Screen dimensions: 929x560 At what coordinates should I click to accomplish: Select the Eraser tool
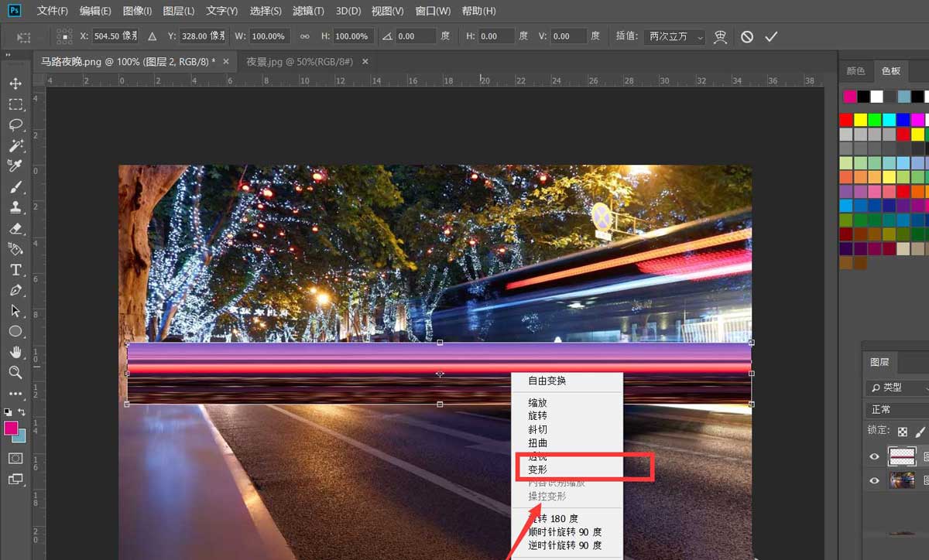[x=15, y=228]
